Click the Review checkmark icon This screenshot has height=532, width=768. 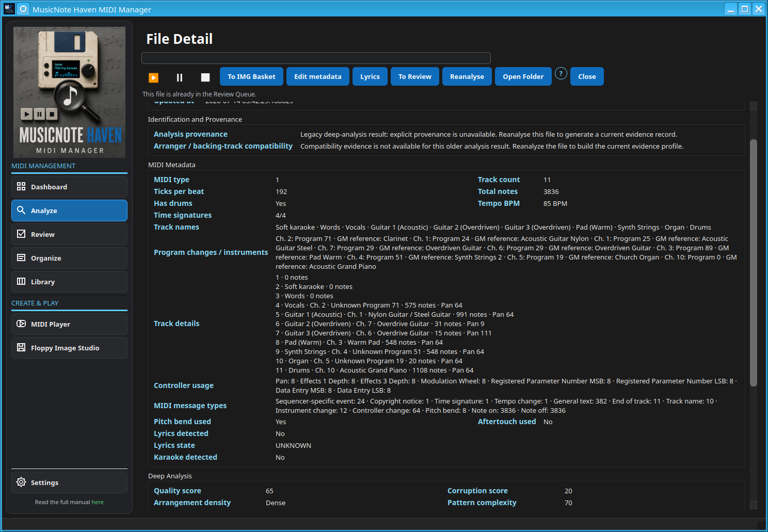(x=21, y=234)
